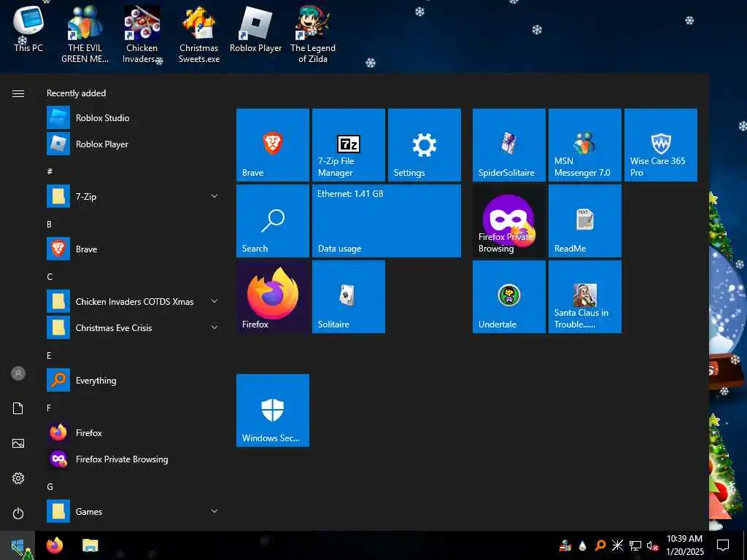The height and width of the screenshot is (560, 747).
Task: Open Documents from Start sidebar
Action: click(18, 408)
